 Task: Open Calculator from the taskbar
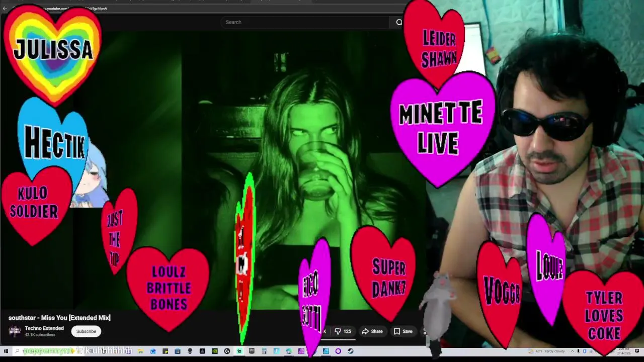click(264, 351)
